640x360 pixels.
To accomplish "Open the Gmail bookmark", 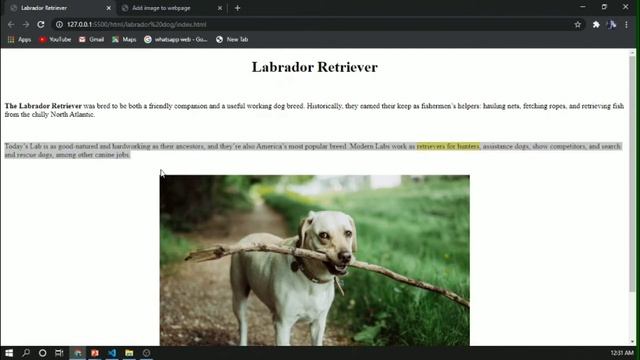I will (x=91, y=40).
